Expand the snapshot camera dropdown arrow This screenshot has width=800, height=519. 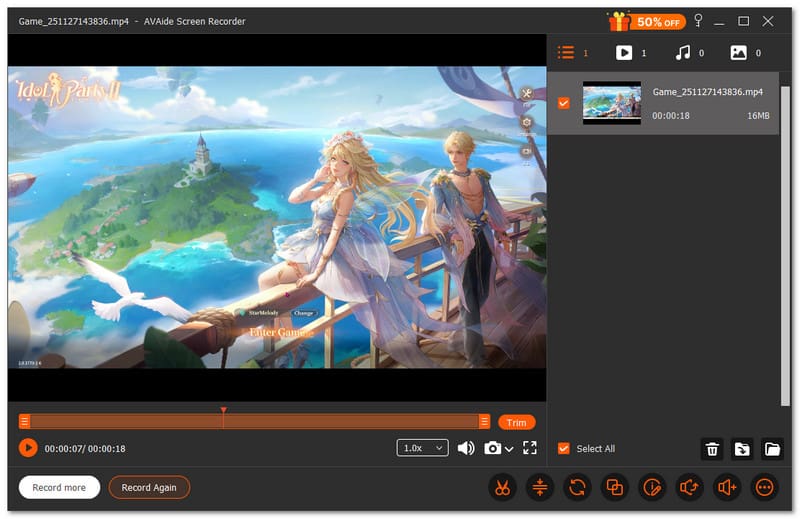click(x=510, y=449)
